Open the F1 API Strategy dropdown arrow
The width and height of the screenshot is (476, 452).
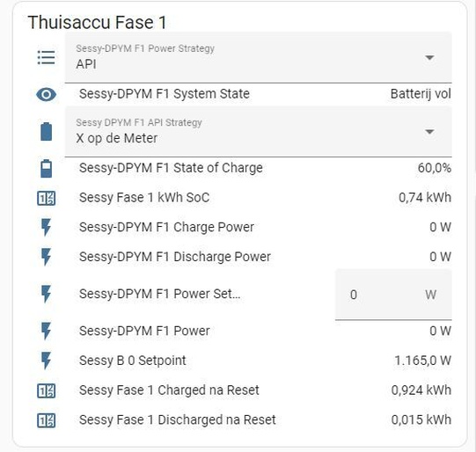point(429,132)
